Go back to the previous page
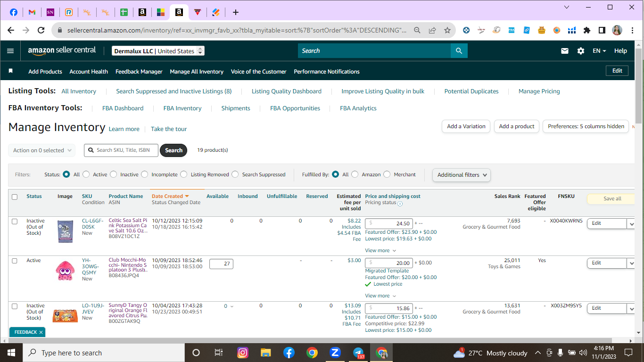This screenshot has height=362, width=644. click(11, 30)
